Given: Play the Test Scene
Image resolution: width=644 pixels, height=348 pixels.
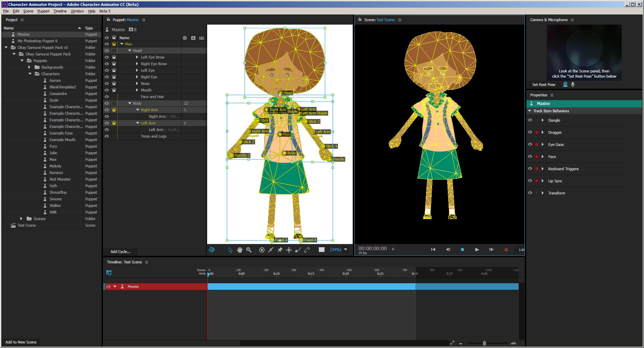Looking at the screenshot, I should [x=477, y=250].
